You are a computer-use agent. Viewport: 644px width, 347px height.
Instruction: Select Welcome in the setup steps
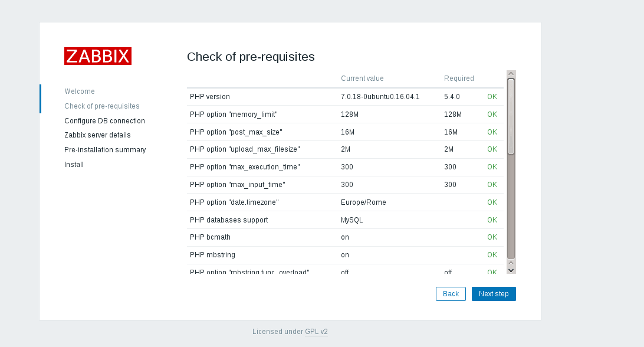click(80, 91)
